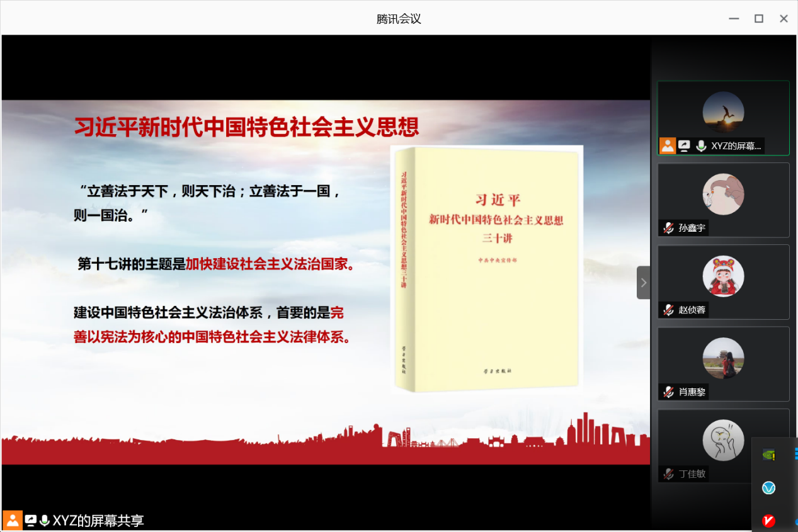Viewport: 798px width, 532px height.
Task: Click the maximize button of 腾讯会议
Action: pos(758,18)
